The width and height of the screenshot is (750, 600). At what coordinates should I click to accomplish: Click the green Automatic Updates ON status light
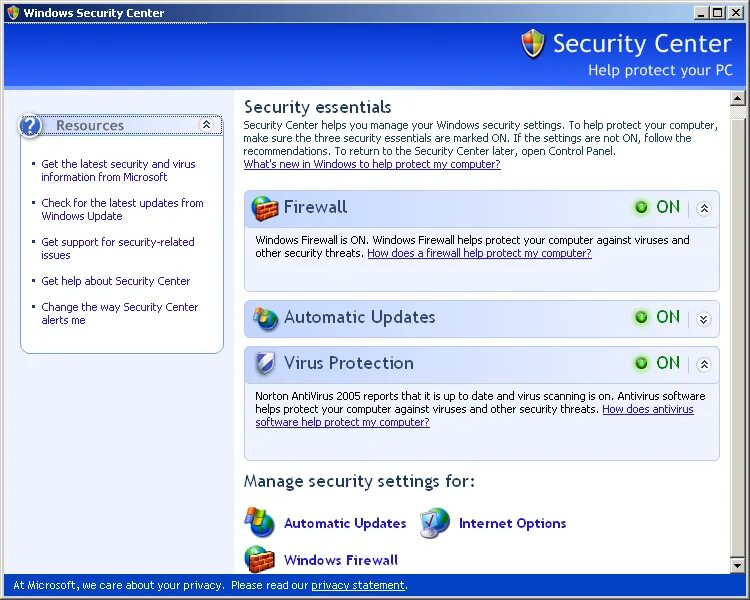(641, 317)
